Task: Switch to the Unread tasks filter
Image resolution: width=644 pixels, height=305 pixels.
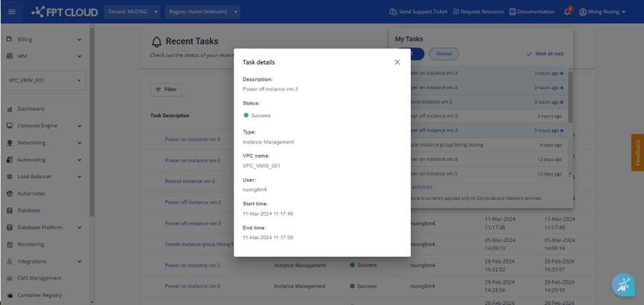Action: coord(444,53)
